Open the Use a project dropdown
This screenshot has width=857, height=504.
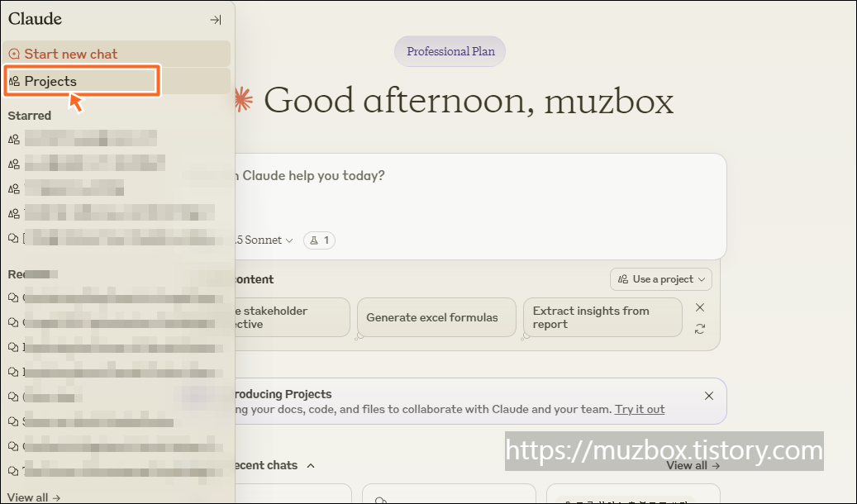(x=661, y=279)
